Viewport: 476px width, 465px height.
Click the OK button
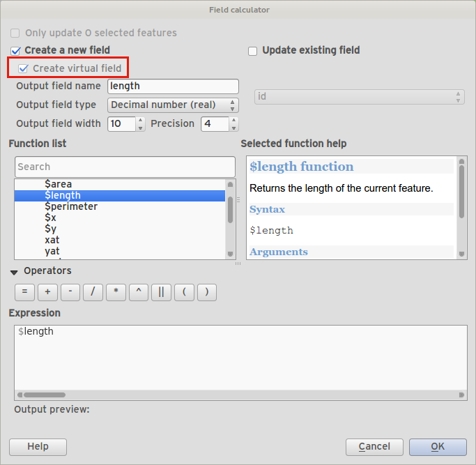tap(438, 447)
